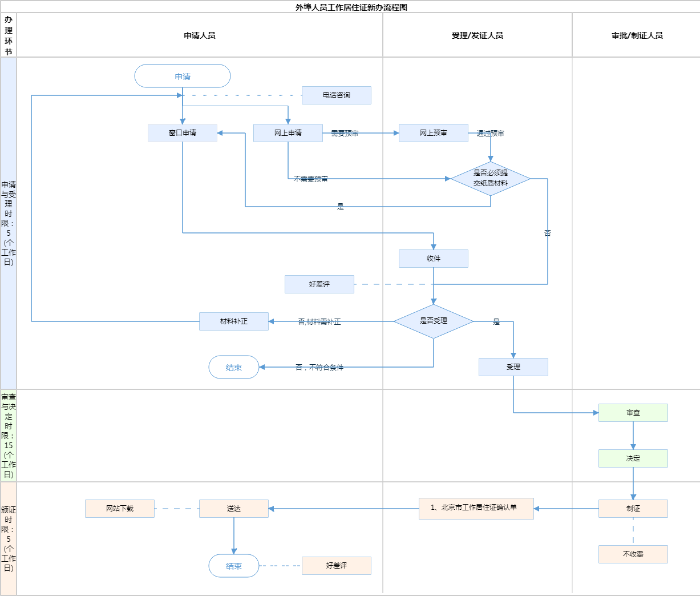700x596 pixels.
Task: Click the 材料补正 box
Action: tap(233, 321)
